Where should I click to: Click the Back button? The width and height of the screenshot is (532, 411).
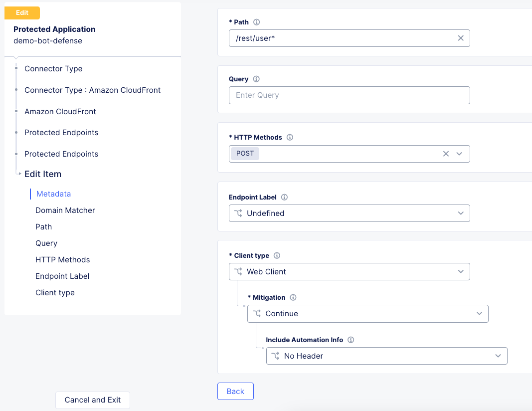(x=235, y=391)
